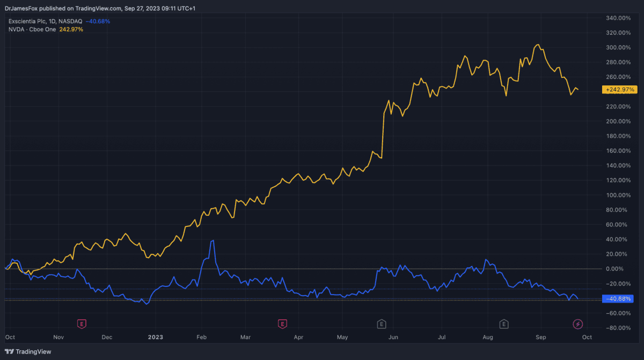Viewport: 644px width, 360px height.
Task: Click the Sep label on time axis
Action: tap(541, 337)
